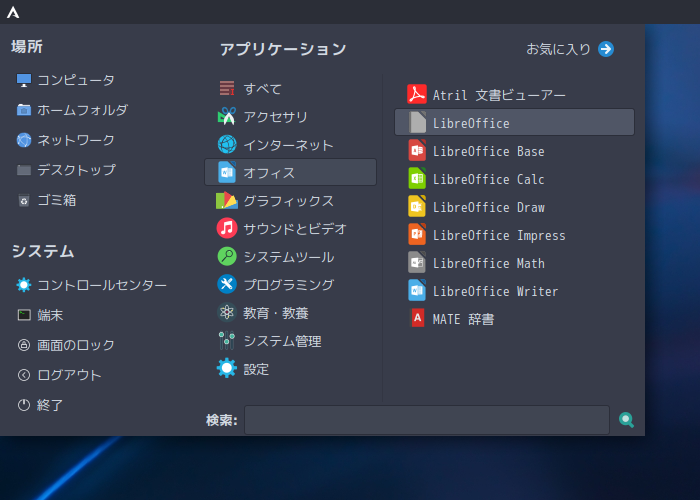Launch MATE 辞書 entry

coord(514,318)
